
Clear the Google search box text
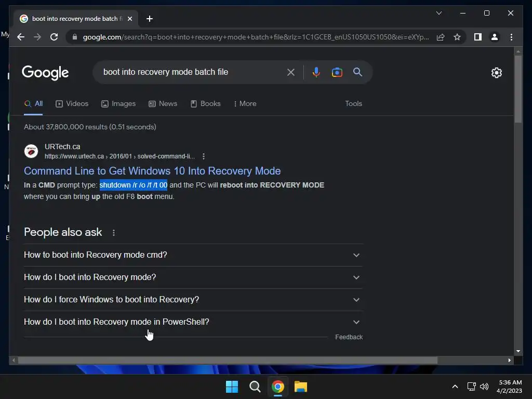click(x=291, y=72)
